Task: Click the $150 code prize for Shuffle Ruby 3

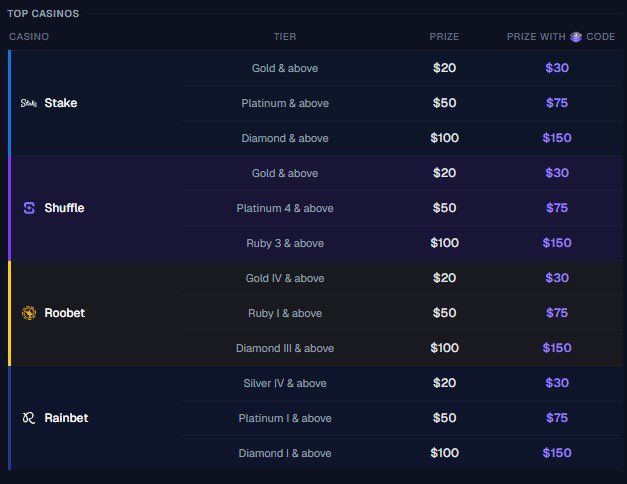Action: tap(557, 243)
